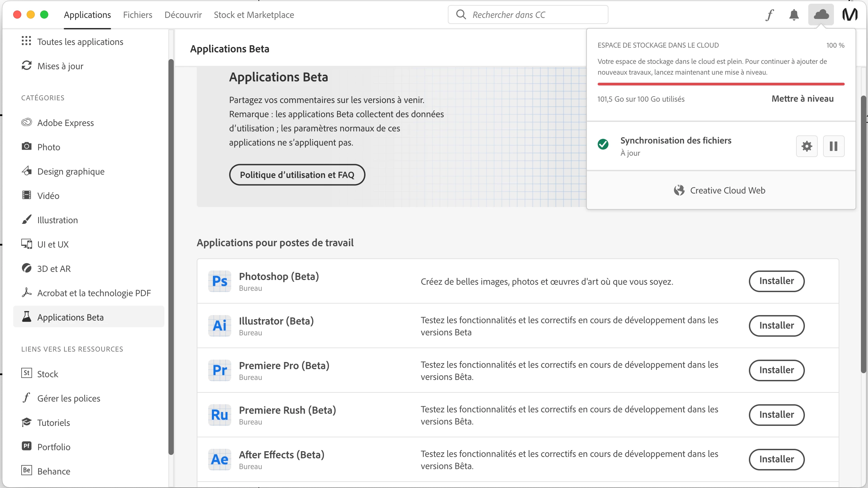Go to the Découvrir tab
This screenshot has width=868, height=488.
point(183,15)
